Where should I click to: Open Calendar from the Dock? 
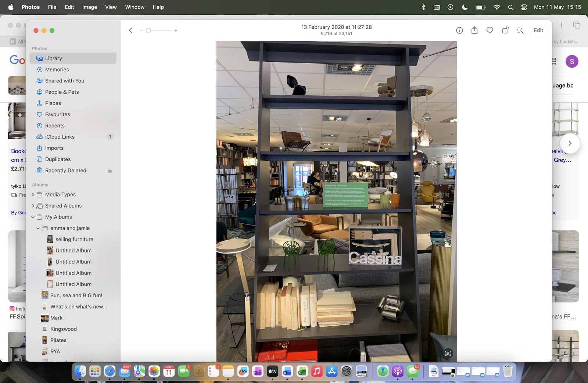tap(169, 371)
